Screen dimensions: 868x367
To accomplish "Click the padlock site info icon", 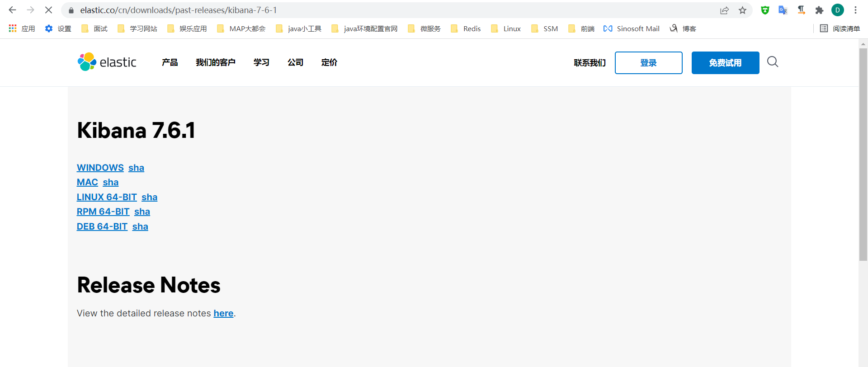I will click(x=71, y=10).
